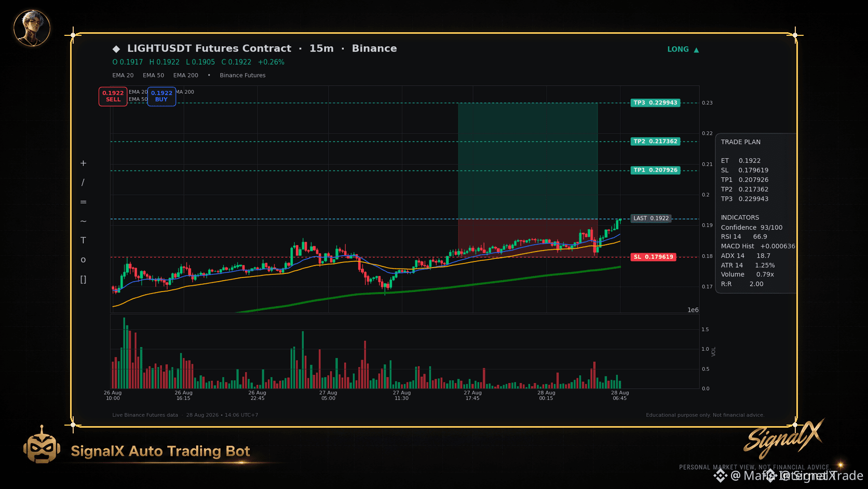
Task: Click the 28 Aug 2026 14:06 UTC+7 timestamp
Action: [222, 415]
